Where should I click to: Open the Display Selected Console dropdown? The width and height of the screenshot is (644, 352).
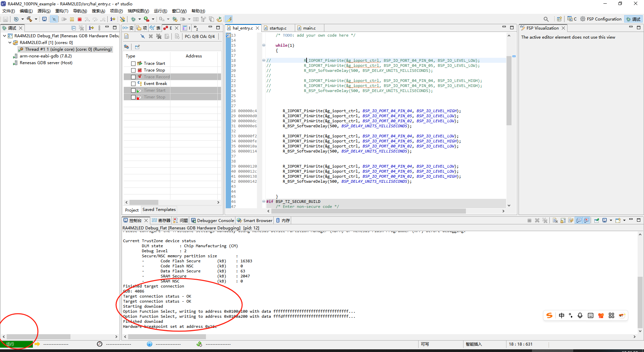point(611,220)
